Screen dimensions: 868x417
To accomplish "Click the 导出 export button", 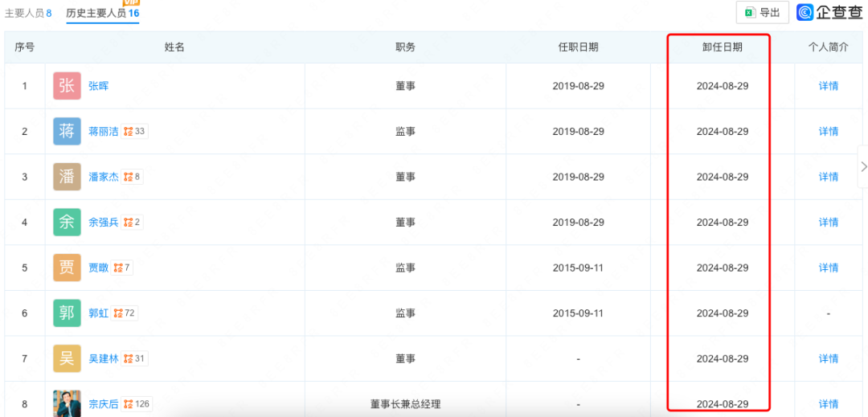I will pyautogui.click(x=763, y=12).
